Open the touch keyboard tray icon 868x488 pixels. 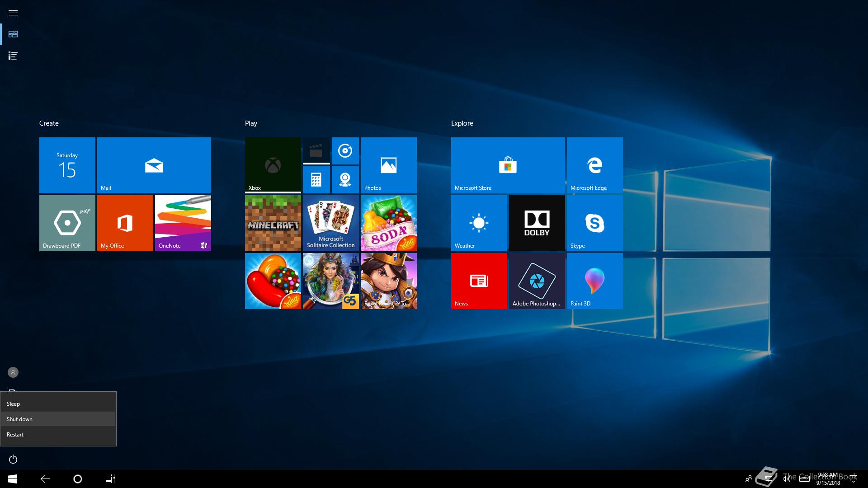click(x=804, y=479)
